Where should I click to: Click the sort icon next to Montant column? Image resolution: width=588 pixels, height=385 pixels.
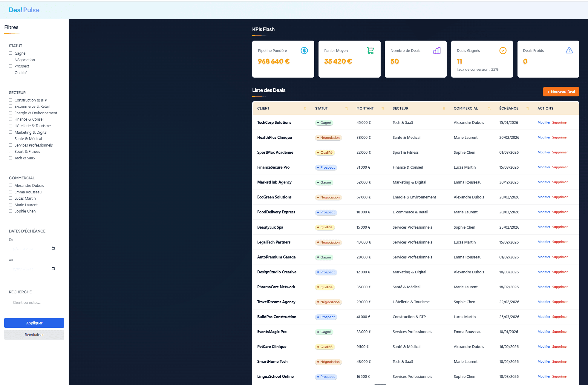[x=383, y=108]
